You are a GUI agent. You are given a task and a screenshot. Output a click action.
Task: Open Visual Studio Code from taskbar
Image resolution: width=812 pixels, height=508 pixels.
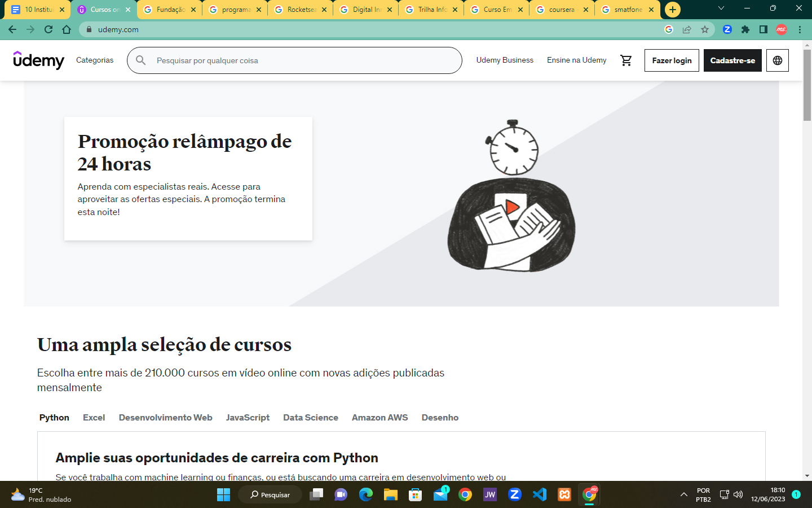click(x=540, y=494)
